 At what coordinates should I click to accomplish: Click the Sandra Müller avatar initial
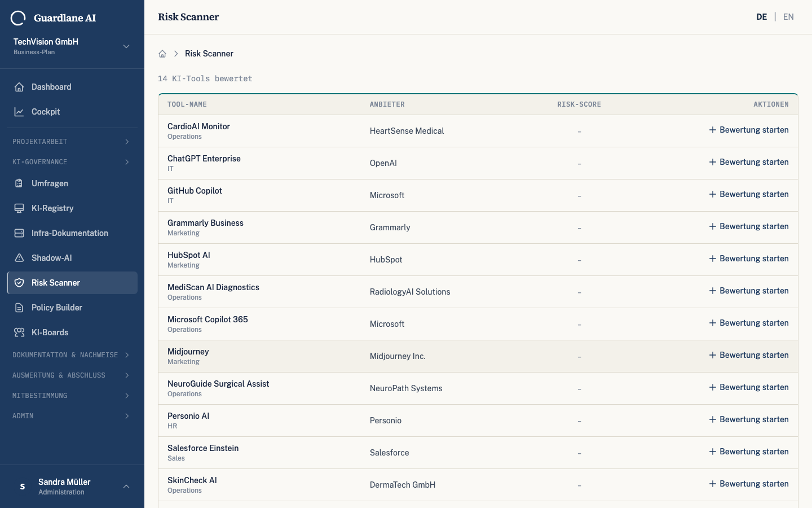pos(23,487)
